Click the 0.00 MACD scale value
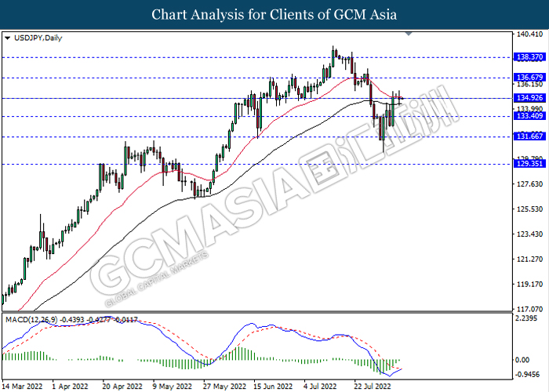The image size is (549, 392). tap(523, 360)
